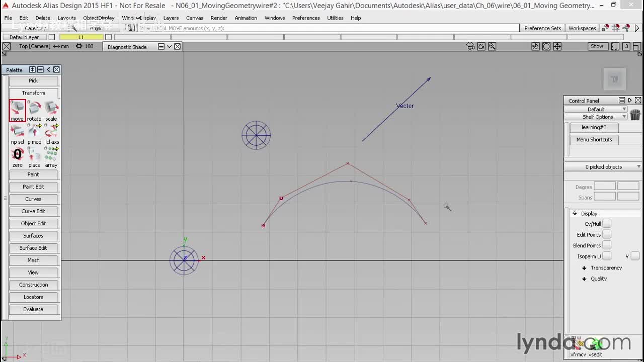Click the Workspaces button
This screenshot has width=644, height=362.
point(582,28)
